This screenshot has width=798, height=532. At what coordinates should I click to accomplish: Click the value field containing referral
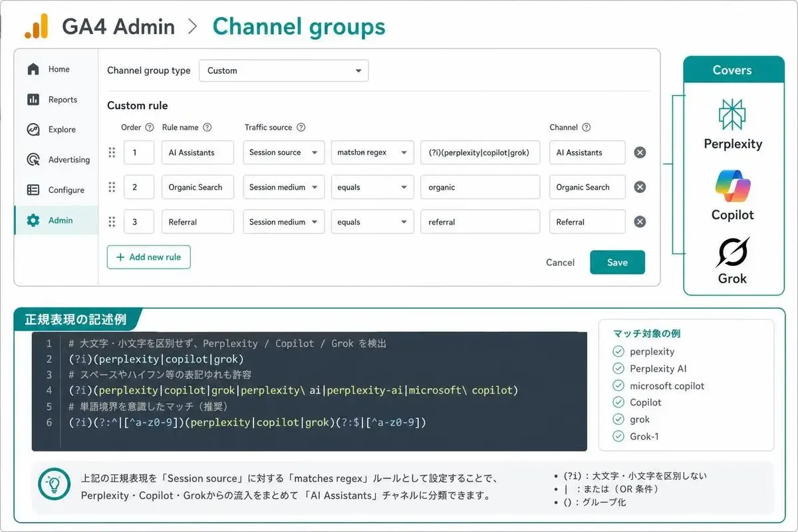tap(480, 221)
